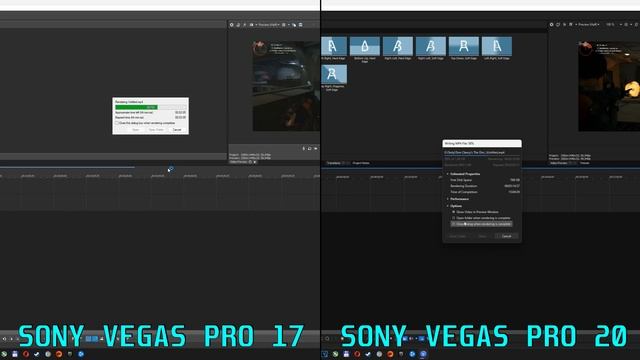Enable Open folder when rendering is complete

coord(453,218)
